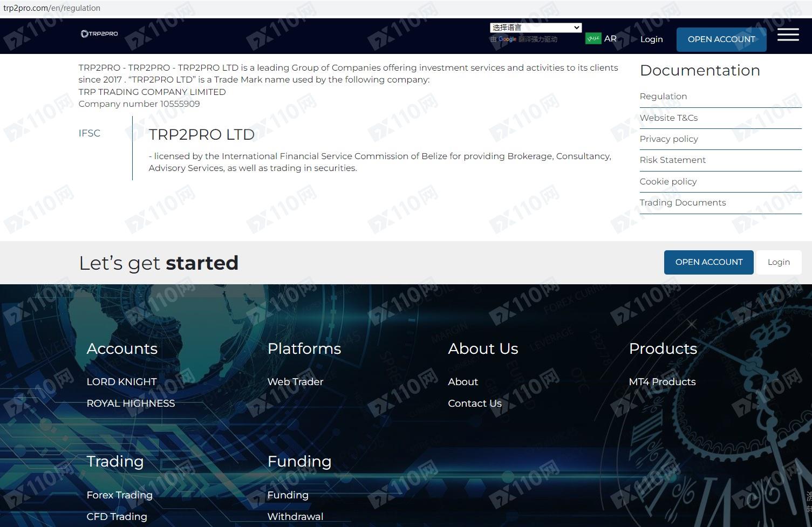The width and height of the screenshot is (812, 527).
Task: Open Contact Us under About Us
Action: click(474, 403)
